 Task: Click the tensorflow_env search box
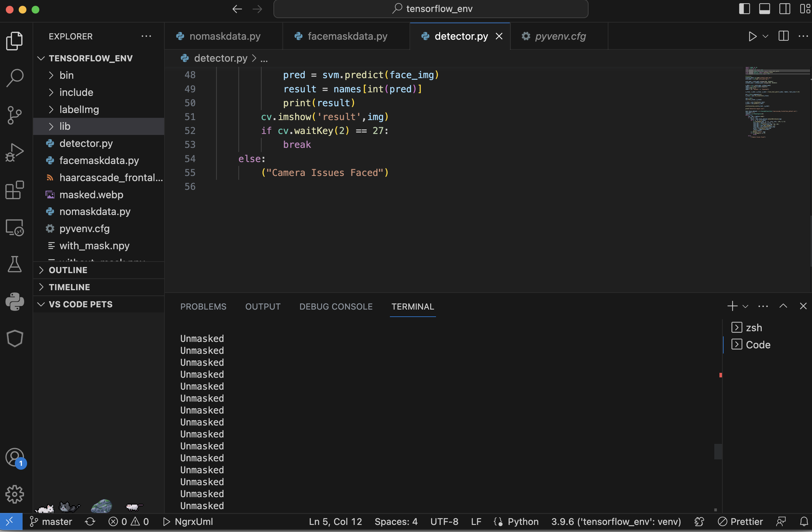pos(431,9)
